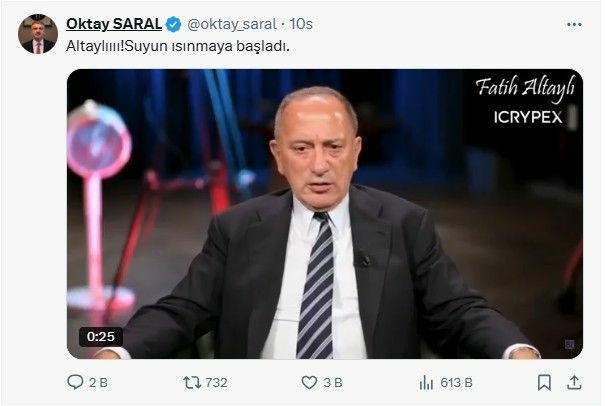606x406 pixels.
Task: Click the 2 B replies count
Action: (98, 382)
